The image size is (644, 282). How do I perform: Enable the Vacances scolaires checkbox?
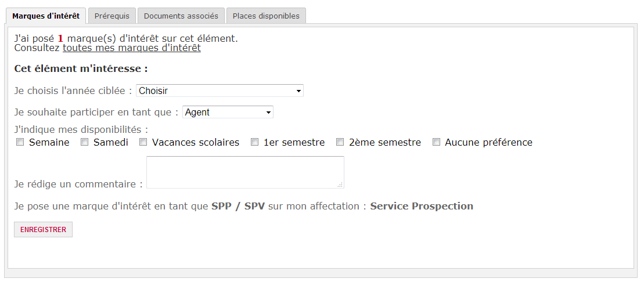point(143,142)
